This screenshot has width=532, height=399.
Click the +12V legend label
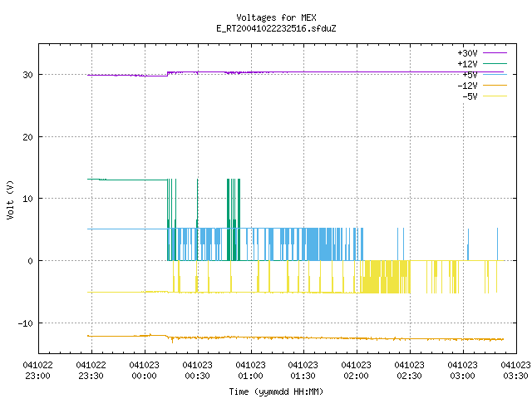(x=467, y=64)
